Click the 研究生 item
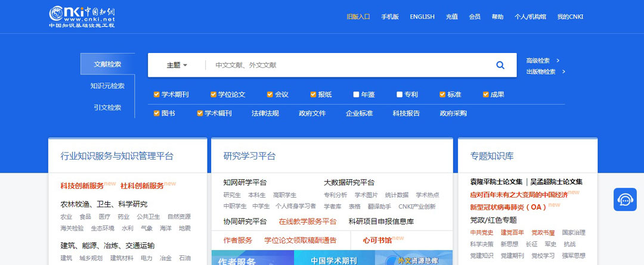This screenshot has height=265, width=644. [232, 195]
